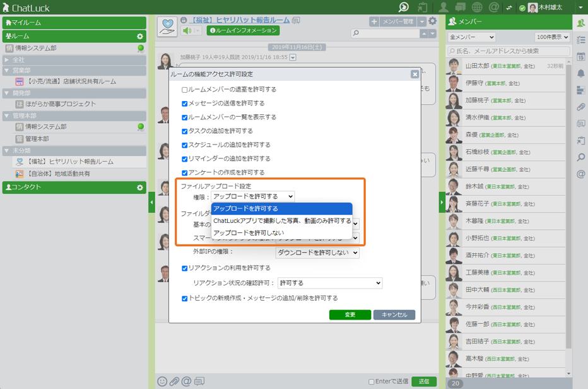Select the chat rooms icon in the header
588x389 pixels.
(x=461, y=8)
